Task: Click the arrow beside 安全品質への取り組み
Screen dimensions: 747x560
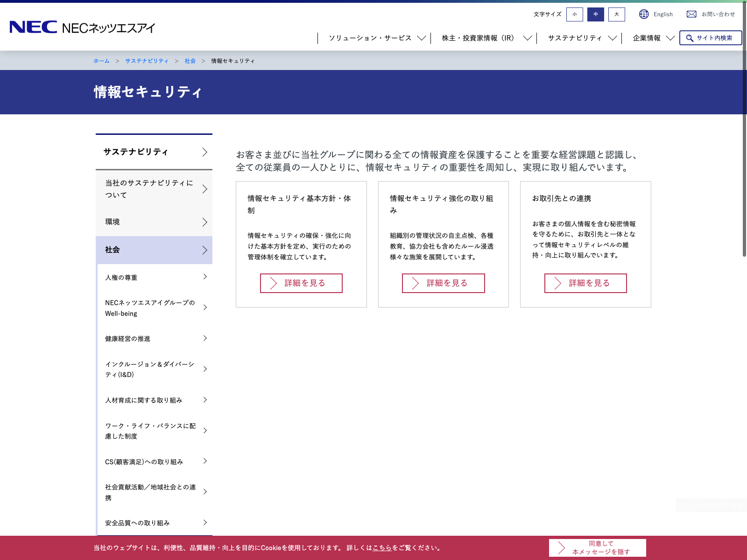Action: (205, 523)
